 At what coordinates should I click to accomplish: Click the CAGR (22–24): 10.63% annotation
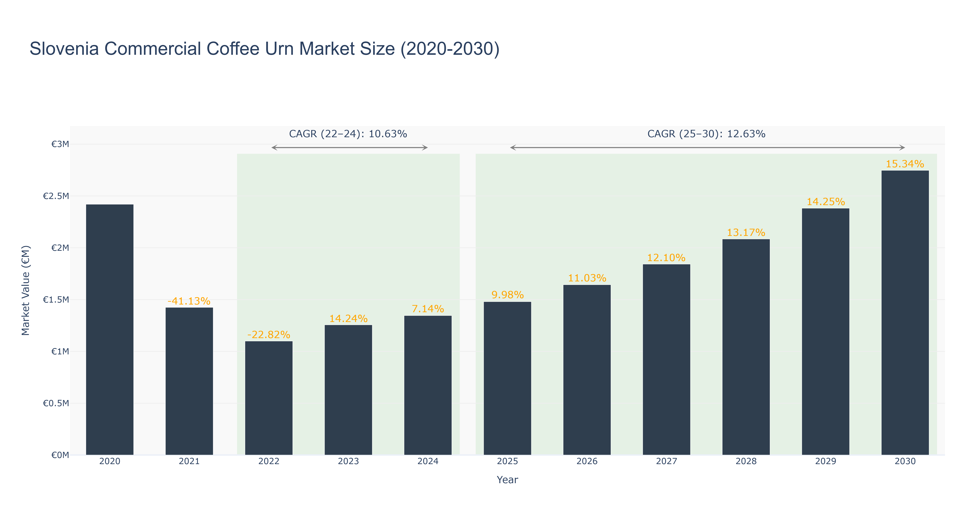pyautogui.click(x=348, y=134)
